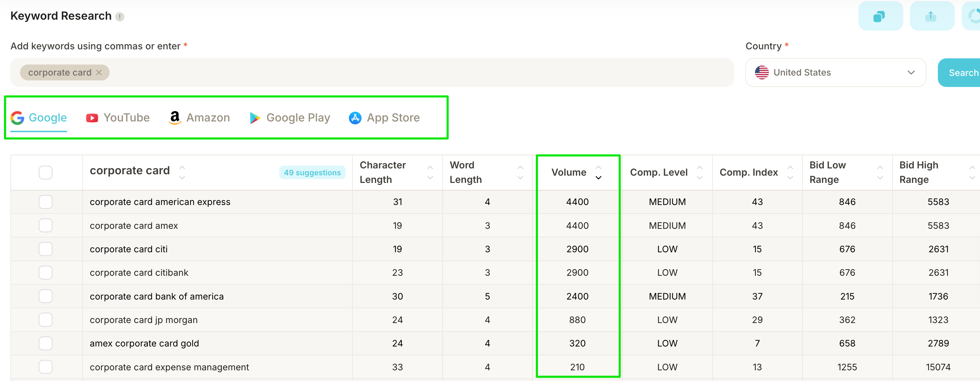The width and height of the screenshot is (980, 381).
Task: Check corporate card expense management row
Action: tap(46, 367)
